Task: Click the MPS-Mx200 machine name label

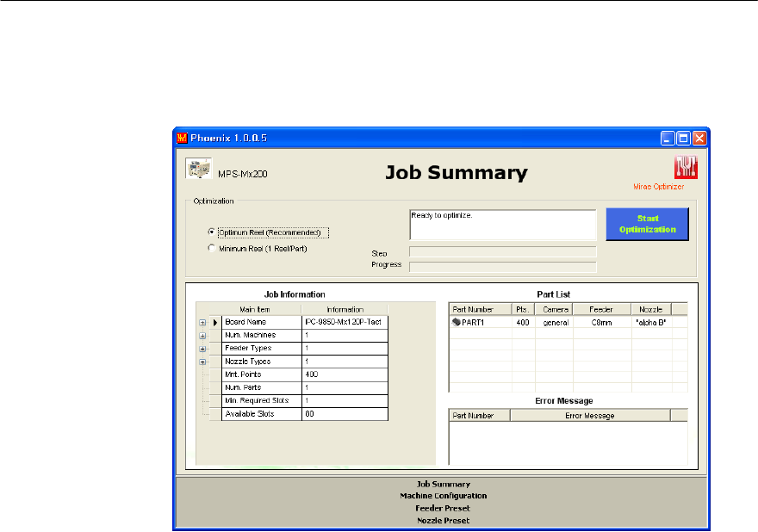Action: tap(243, 174)
